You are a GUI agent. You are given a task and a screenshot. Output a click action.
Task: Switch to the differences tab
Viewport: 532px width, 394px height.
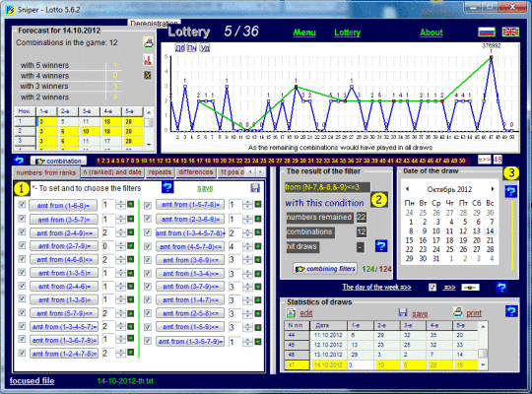pos(196,172)
